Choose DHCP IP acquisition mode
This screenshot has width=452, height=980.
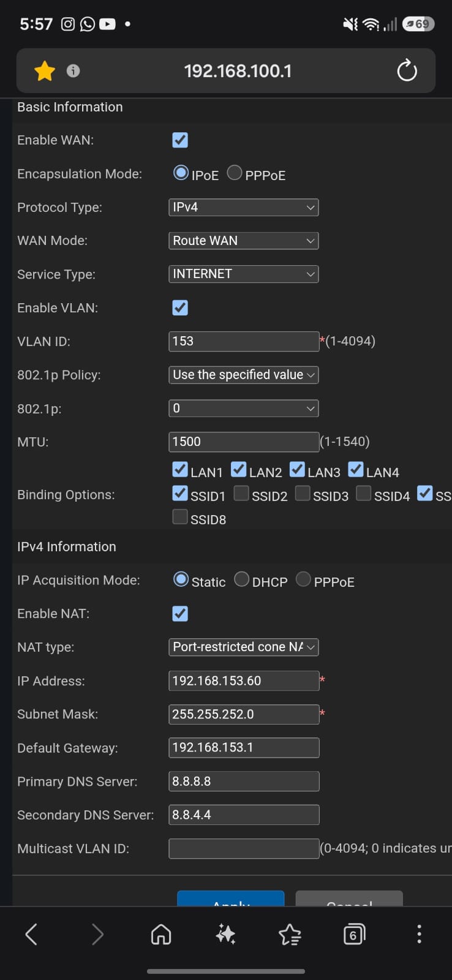242,579
